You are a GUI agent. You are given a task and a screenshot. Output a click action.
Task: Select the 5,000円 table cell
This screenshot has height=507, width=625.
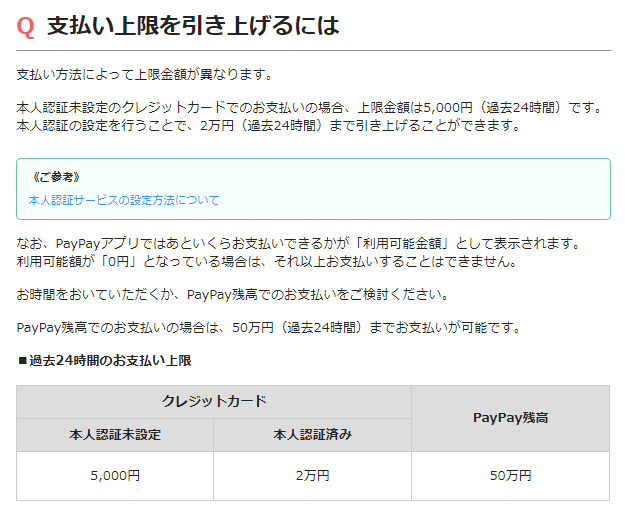point(115,476)
